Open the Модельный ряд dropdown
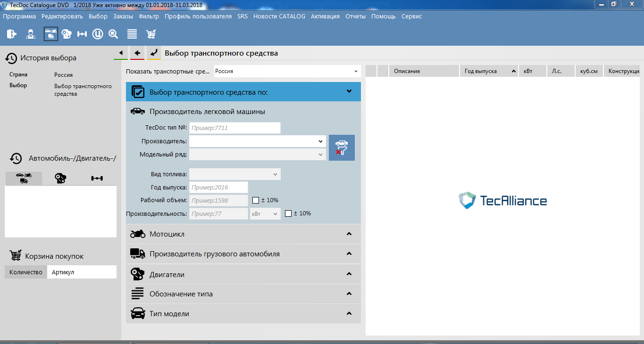Image resolution: width=644 pixels, height=344 pixels. click(x=258, y=154)
